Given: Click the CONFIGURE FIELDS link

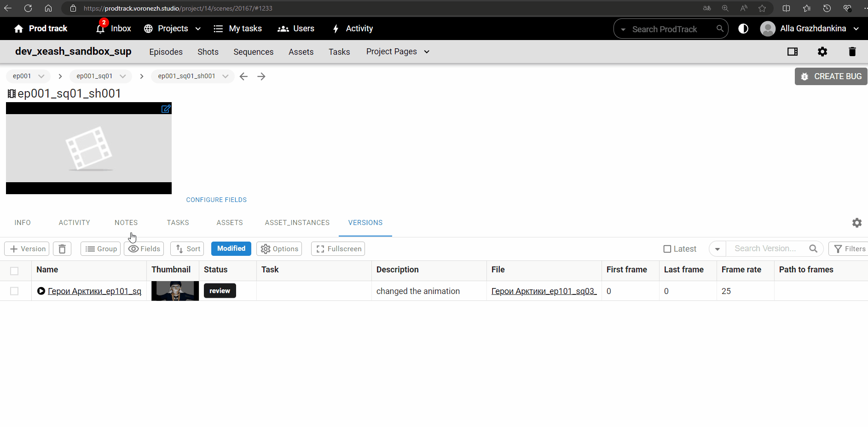Looking at the screenshot, I should tap(216, 200).
